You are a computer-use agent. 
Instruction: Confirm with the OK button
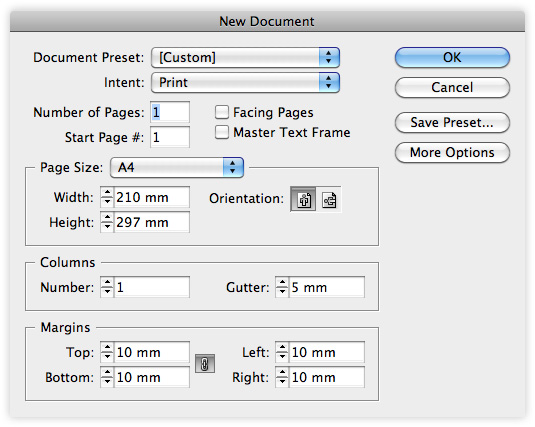pos(452,57)
